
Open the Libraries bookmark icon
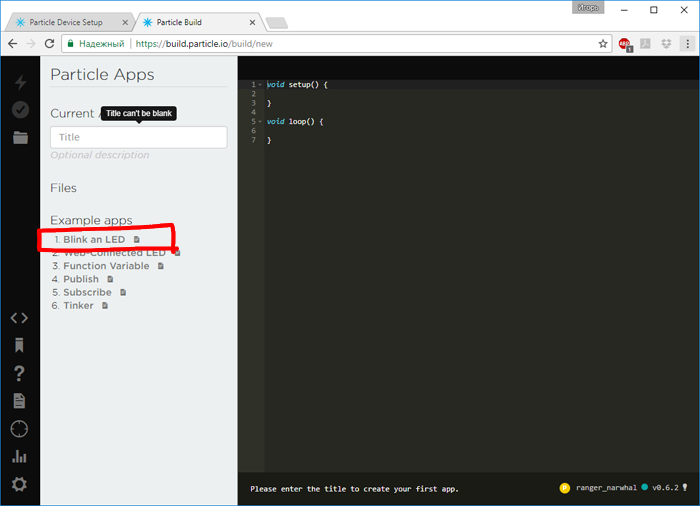tap(19, 345)
